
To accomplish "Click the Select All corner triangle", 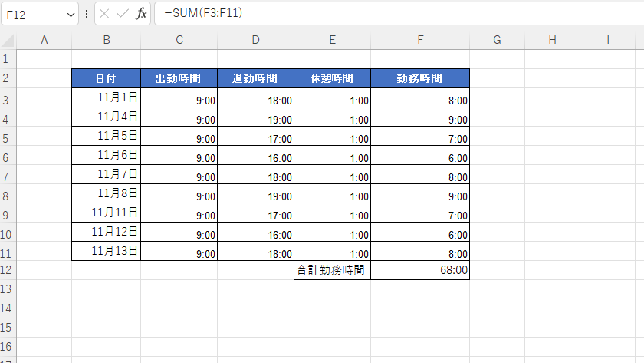I will point(8,40).
